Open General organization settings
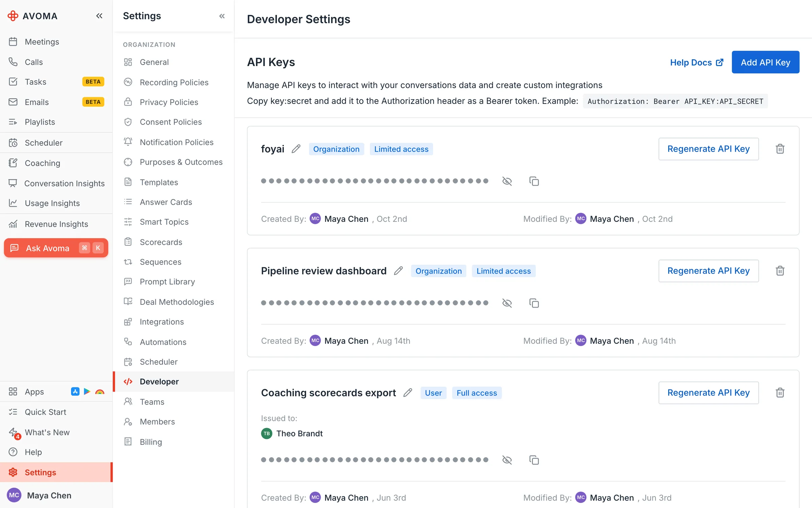This screenshot has width=812, height=508. (173, 62)
